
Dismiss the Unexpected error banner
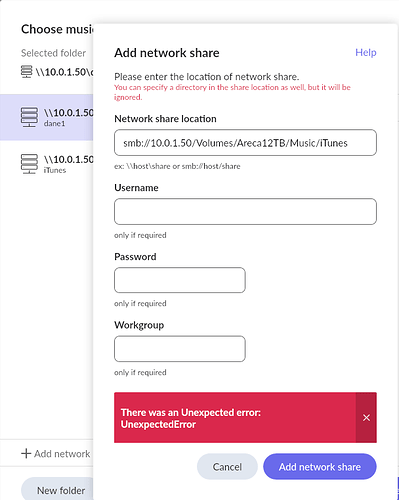click(x=366, y=418)
